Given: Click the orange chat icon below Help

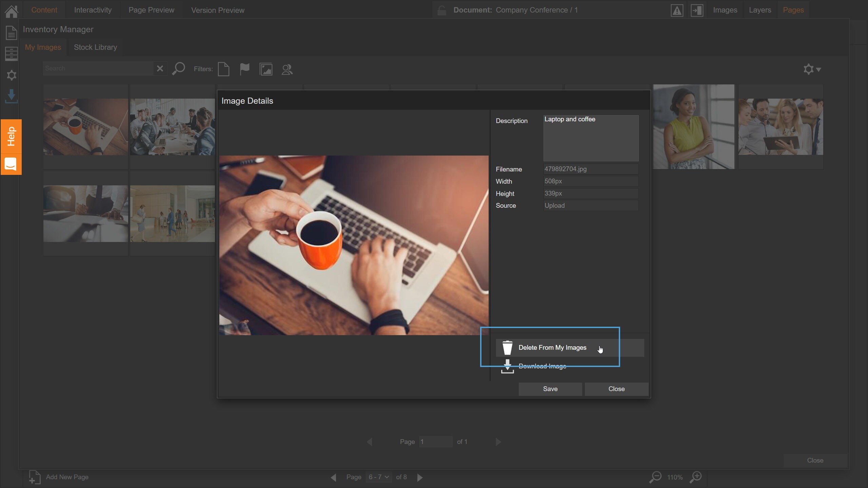Looking at the screenshot, I should pyautogui.click(x=11, y=165).
